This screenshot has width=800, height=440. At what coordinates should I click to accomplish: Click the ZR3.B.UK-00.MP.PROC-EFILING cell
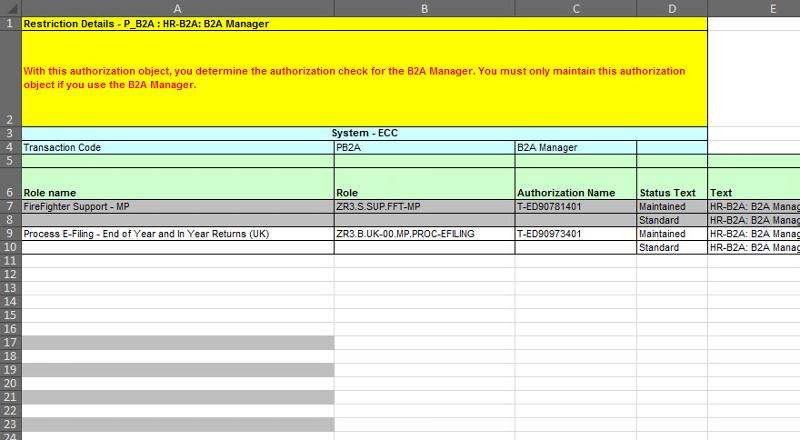tap(424, 233)
